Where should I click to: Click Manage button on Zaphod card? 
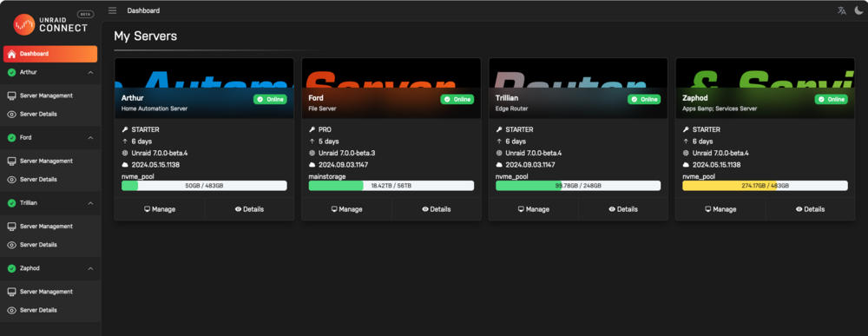[720, 209]
